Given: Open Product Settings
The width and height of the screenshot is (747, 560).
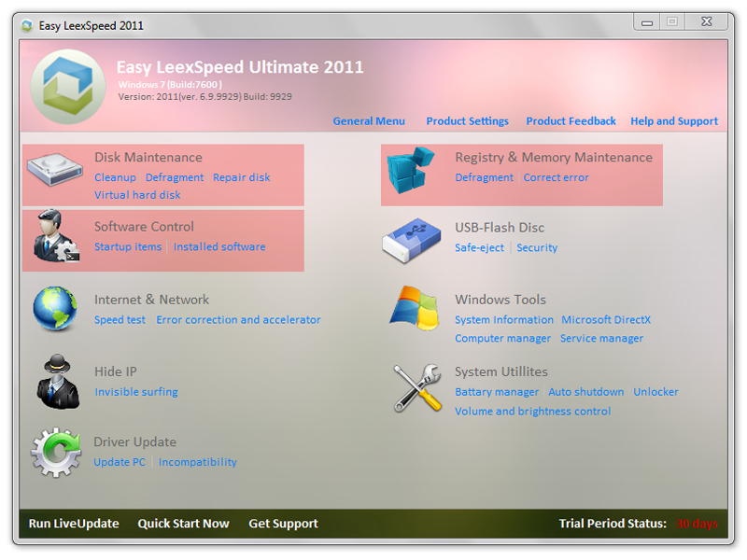Looking at the screenshot, I should click(468, 121).
